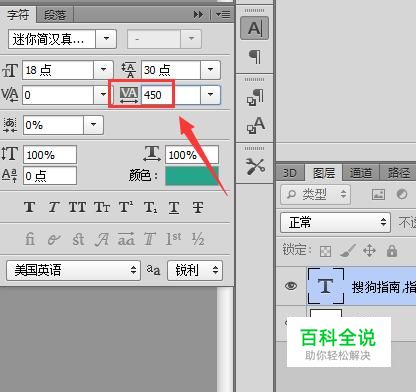Switch to the 字符 tab
Image resolution: width=416 pixels, height=392 pixels.
tap(17, 15)
